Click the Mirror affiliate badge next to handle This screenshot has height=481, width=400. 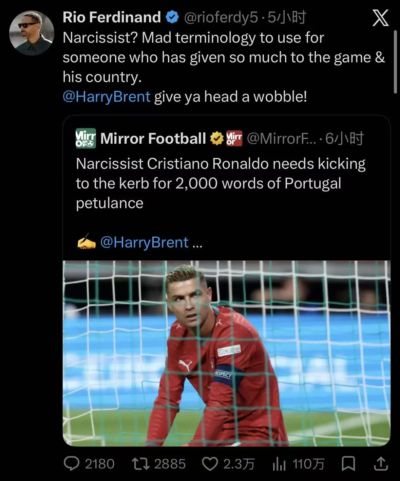pos(234,138)
